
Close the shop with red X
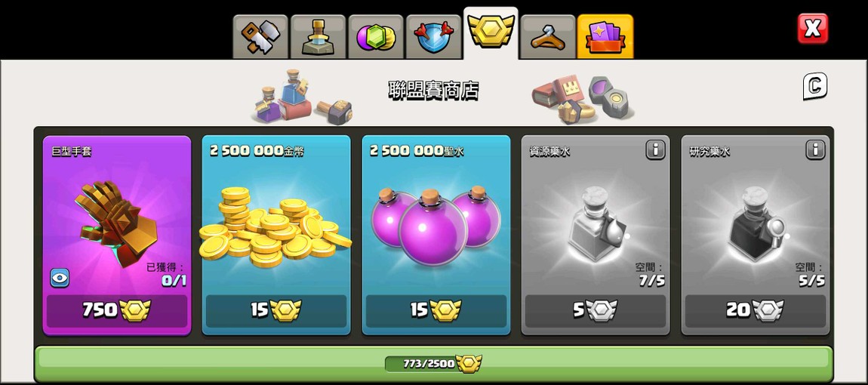point(813,29)
